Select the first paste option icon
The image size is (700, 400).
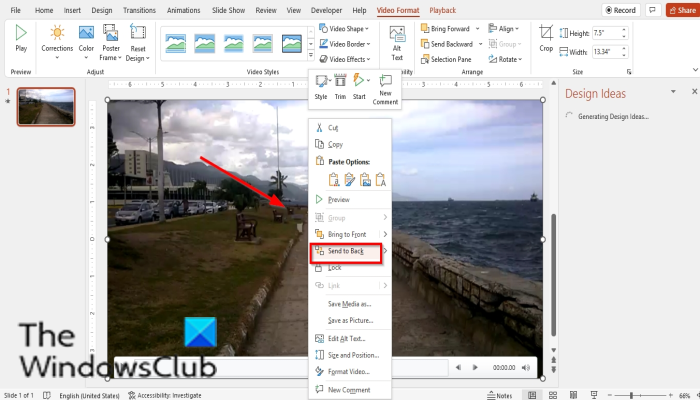tap(333, 179)
